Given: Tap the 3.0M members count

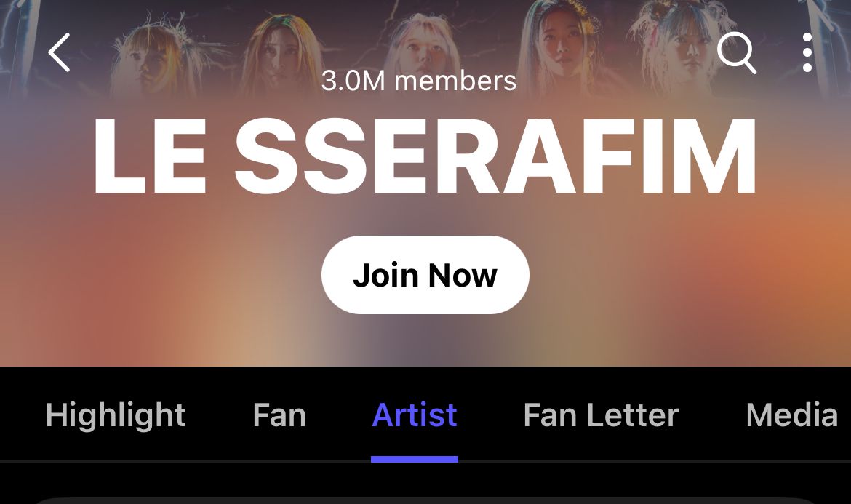Looking at the screenshot, I should (x=418, y=81).
